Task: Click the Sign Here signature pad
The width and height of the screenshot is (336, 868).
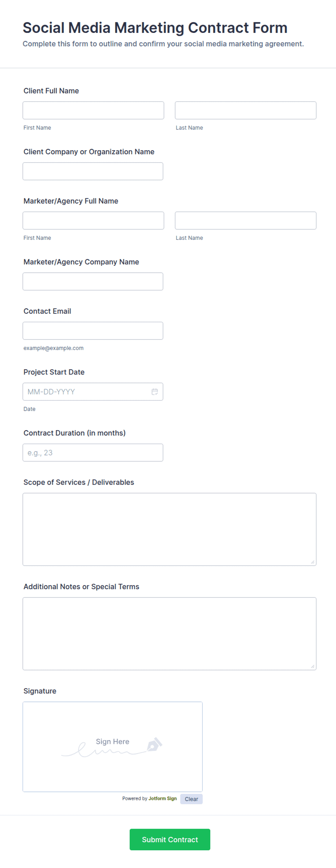Action: tap(113, 747)
